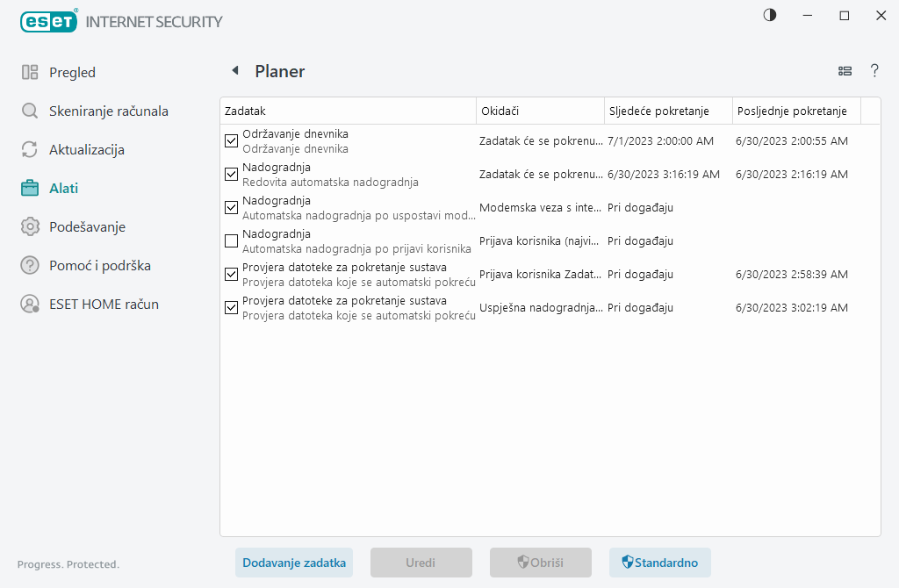Open help with the question mark icon

pos(874,71)
